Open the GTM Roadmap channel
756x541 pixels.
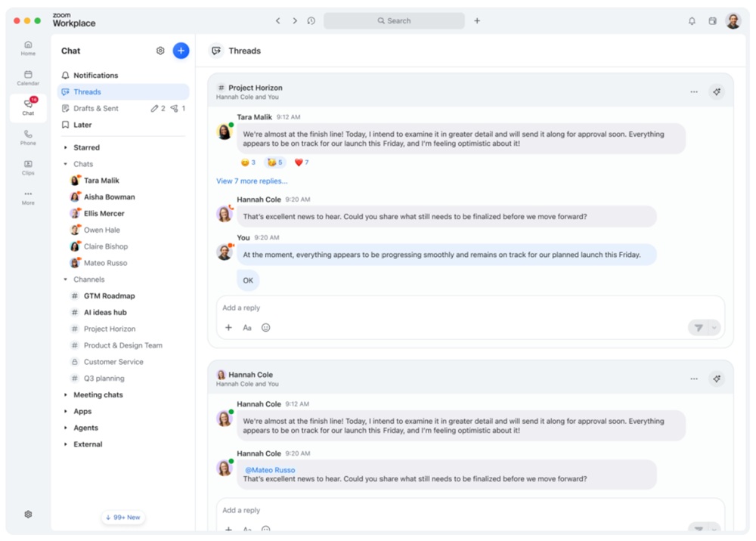pyautogui.click(x=123, y=295)
